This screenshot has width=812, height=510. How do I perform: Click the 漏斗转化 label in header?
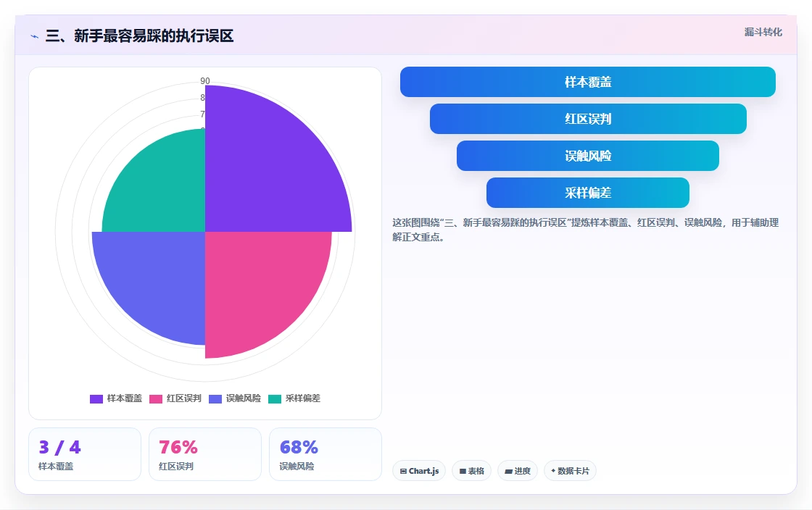(x=763, y=32)
